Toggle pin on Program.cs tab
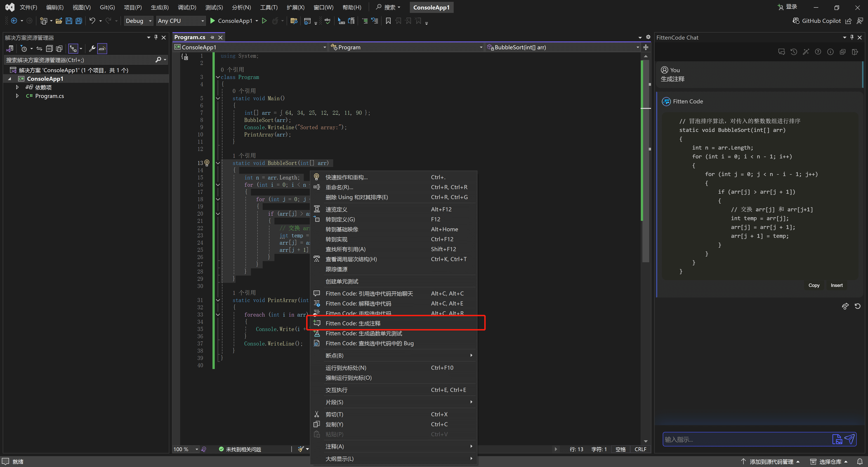868x467 pixels. click(212, 37)
